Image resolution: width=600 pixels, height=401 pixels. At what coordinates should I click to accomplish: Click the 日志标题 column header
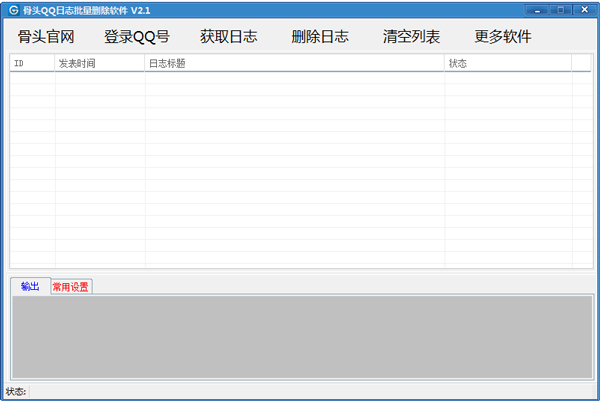tap(295, 63)
